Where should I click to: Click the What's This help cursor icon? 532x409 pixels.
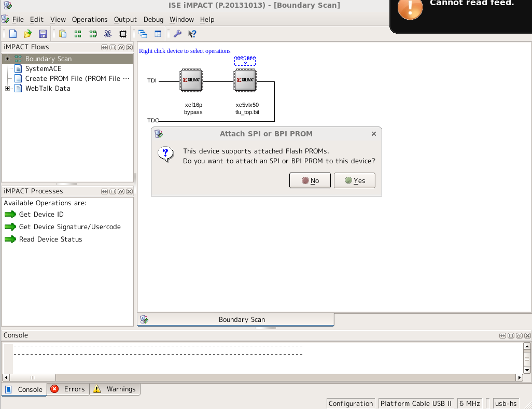[x=192, y=34]
